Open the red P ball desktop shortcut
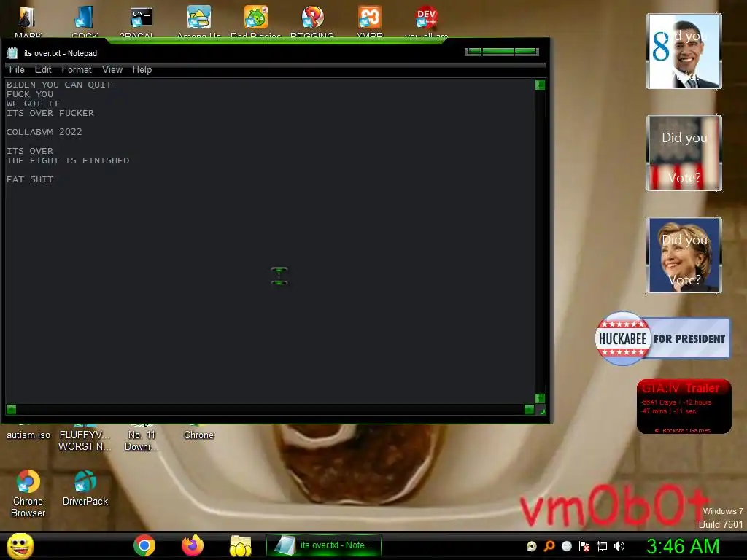 (x=312, y=17)
